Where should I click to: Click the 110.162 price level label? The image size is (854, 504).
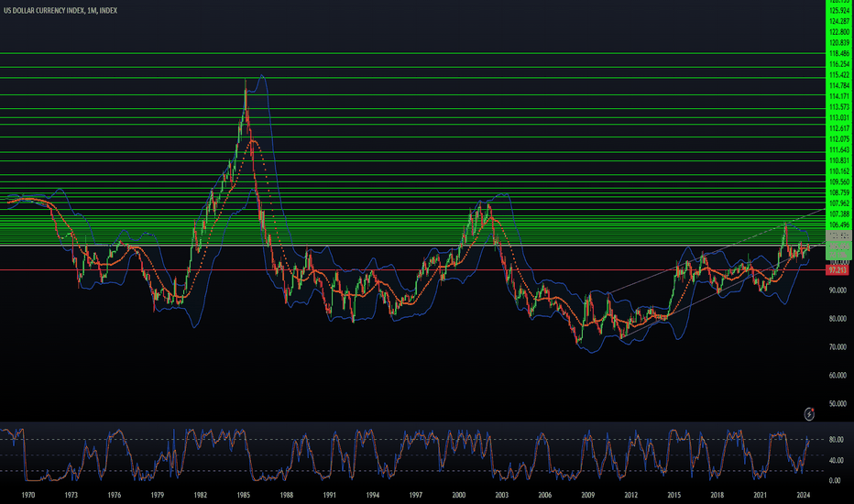(x=839, y=171)
